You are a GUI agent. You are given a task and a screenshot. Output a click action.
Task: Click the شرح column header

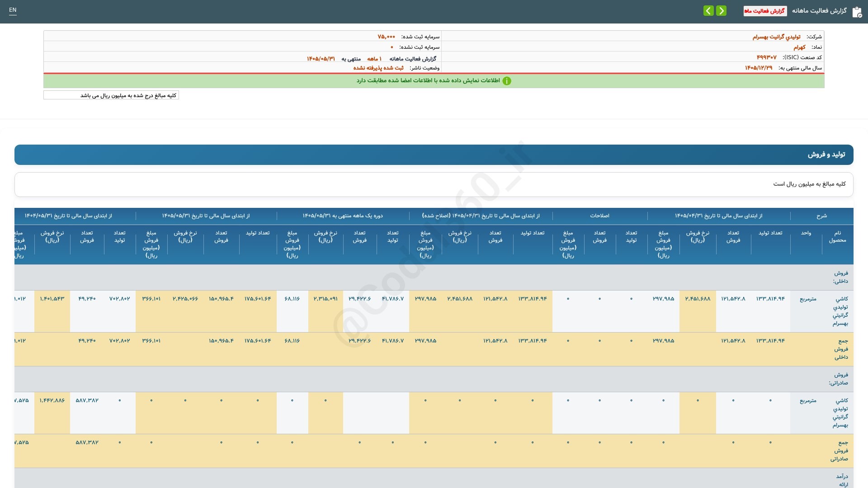tap(821, 216)
